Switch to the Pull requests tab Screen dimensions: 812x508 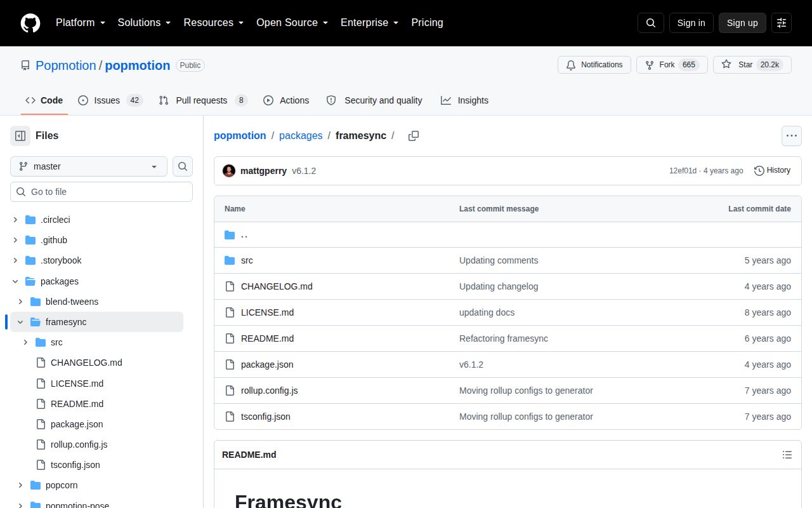click(x=202, y=100)
